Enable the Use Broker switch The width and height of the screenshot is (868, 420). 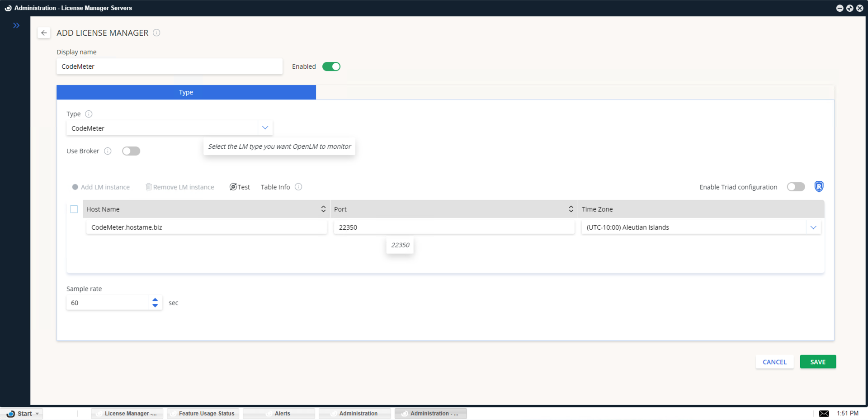tap(131, 151)
